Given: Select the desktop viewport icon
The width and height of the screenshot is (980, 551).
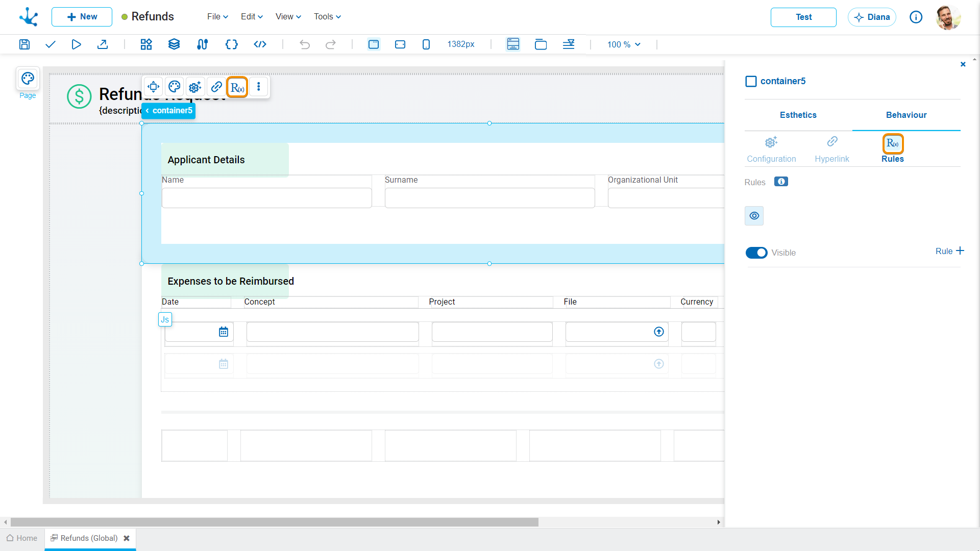Looking at the screenshot, I should (374, 44).
